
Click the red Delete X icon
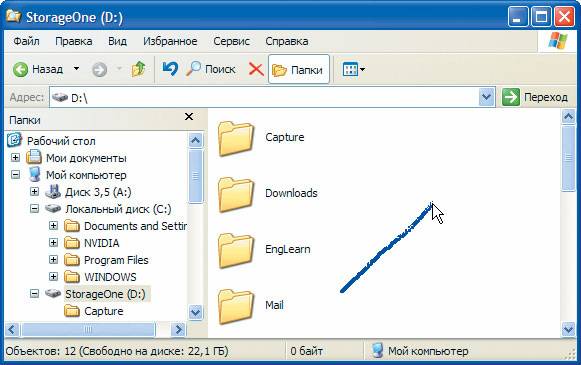pyautogui.click(x=256, y=69)
